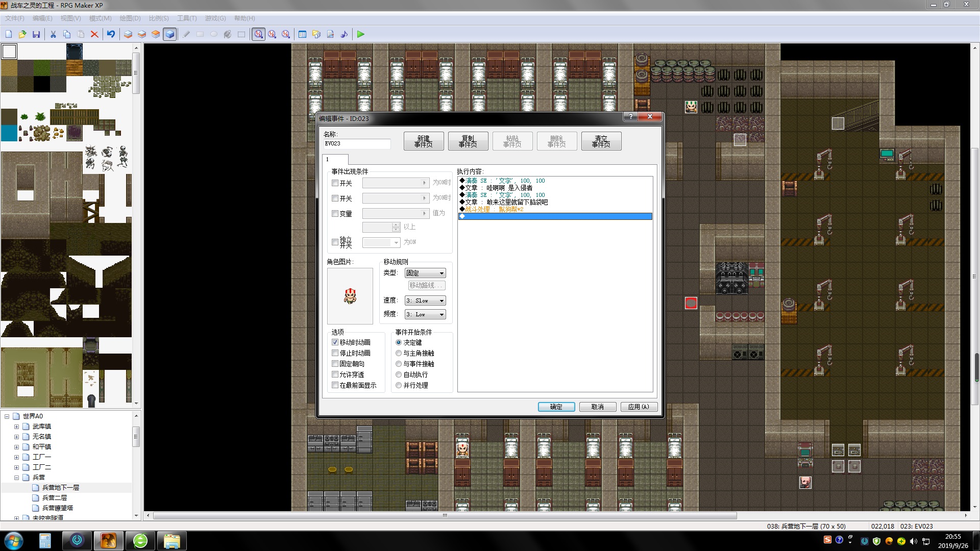
Task: Click the 清空事件页 button
Action: pyautogui.click(x=601, y=141)
